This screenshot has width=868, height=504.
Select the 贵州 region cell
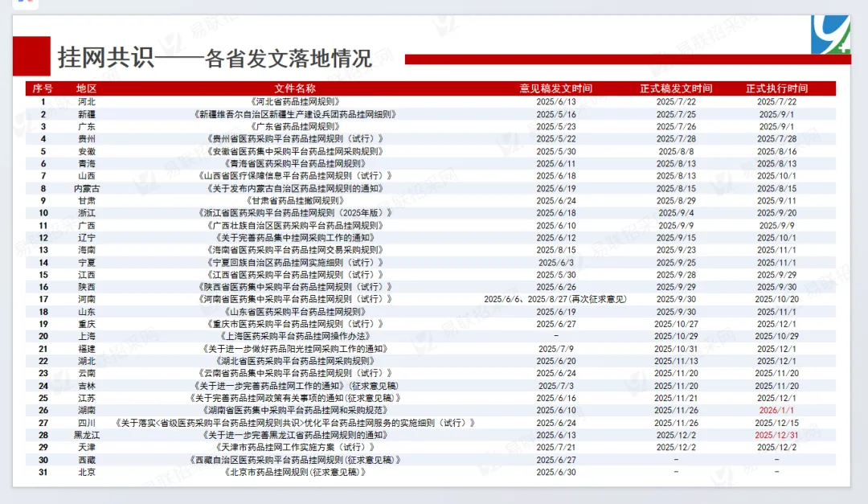coord(86,139)
